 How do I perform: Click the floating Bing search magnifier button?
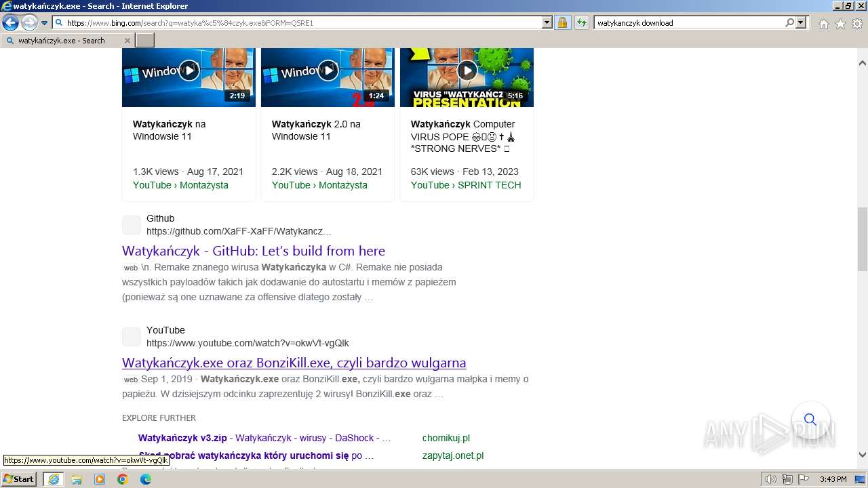click(810, 420)
